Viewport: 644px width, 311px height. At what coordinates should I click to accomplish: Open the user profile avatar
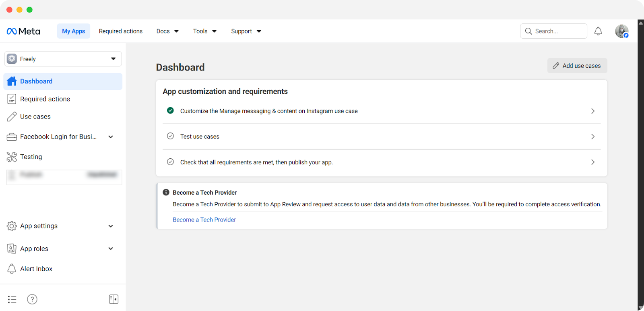click(621, 31)
